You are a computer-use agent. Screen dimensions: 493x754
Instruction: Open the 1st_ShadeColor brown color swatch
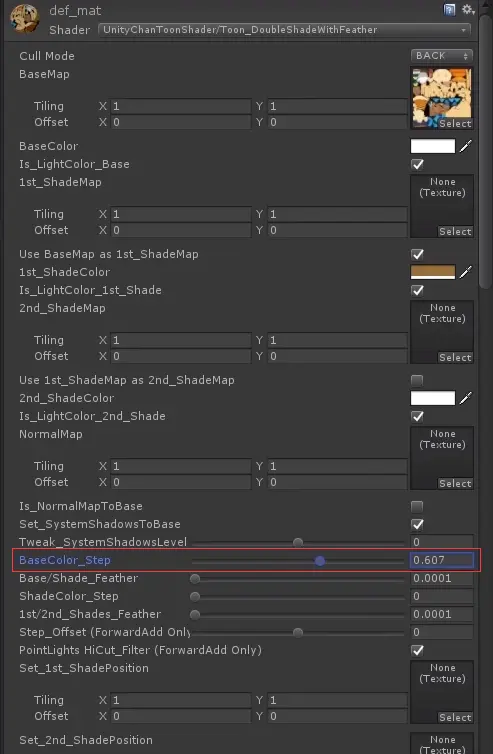click(433, 272)
